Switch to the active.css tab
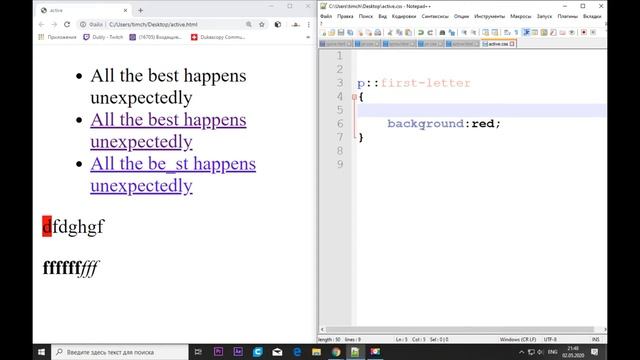 498,44
